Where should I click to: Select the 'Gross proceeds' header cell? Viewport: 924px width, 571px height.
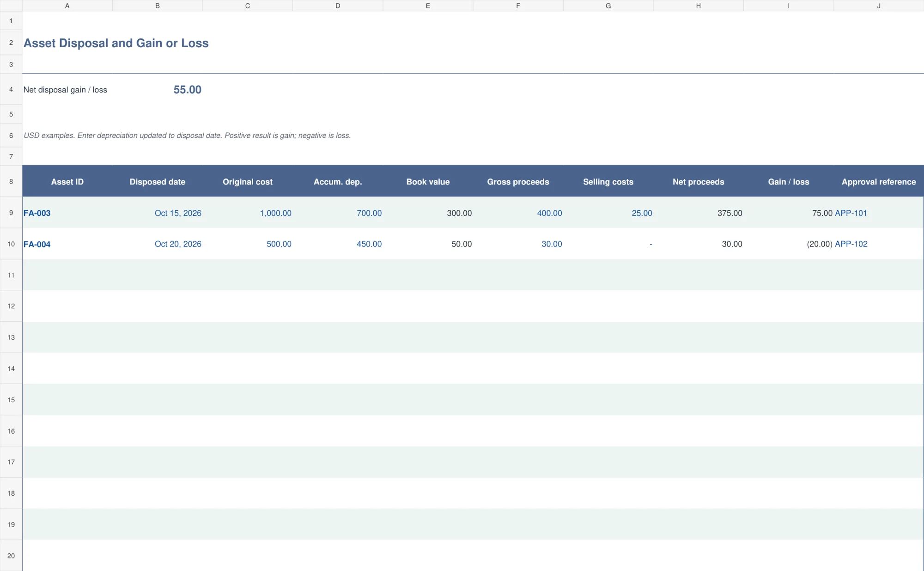click(x=518, y=182)
